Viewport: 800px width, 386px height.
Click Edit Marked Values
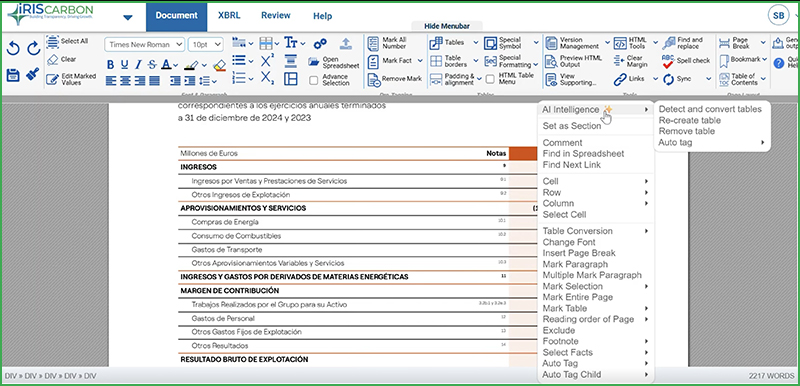coord(71,79)
